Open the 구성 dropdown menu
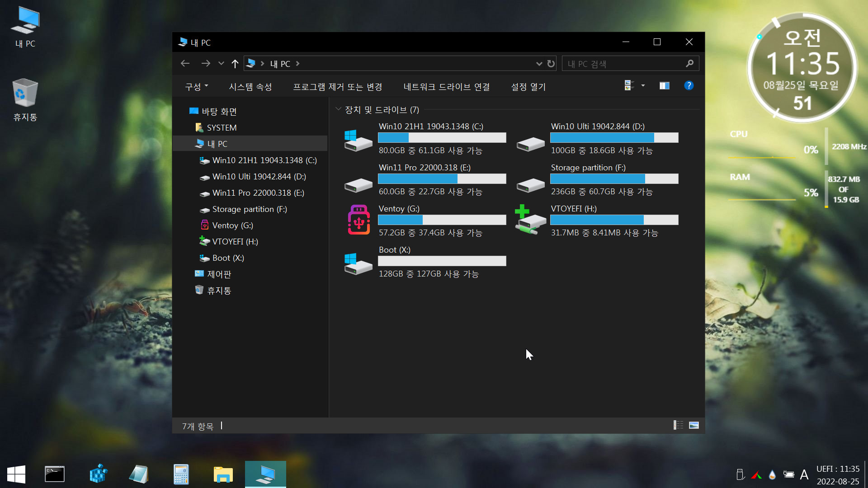This screenshot has height=488, width=868. [x=197, y=86]
